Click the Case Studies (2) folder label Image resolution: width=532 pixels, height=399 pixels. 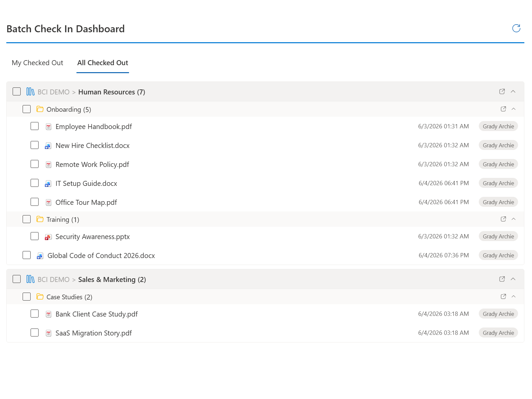69,297
